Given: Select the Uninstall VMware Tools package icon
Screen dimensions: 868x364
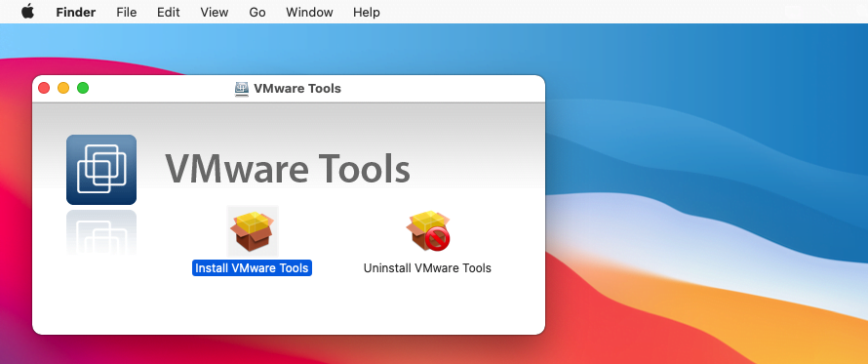Looking at the screenshot, I should pyautogui.click(x=428, y=230).
